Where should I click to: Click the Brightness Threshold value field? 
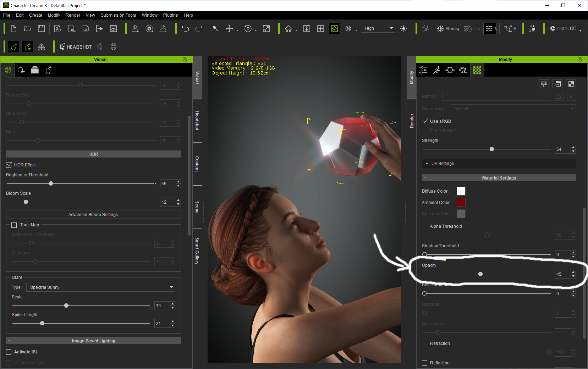pyautogui.click(x=167, y=184)
